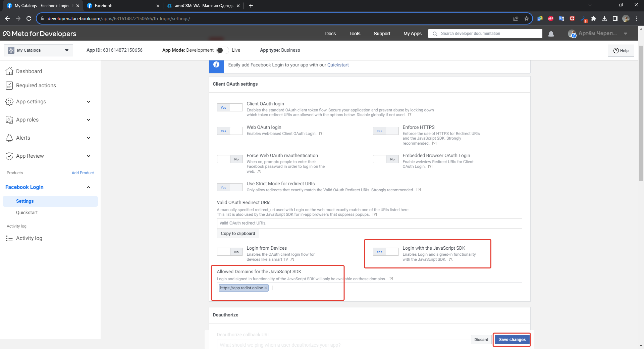This screenshot has height=349, width=644.
Task: Click the notifications bell icon
Action: (x=551, y=34)
